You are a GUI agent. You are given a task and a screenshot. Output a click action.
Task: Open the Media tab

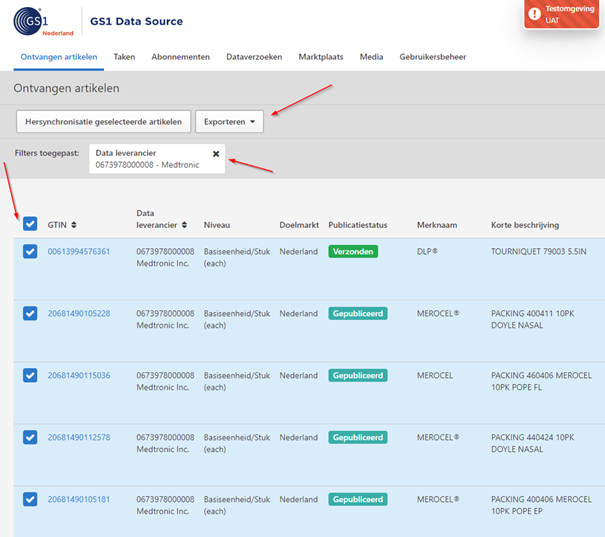[x=371, y=57]
